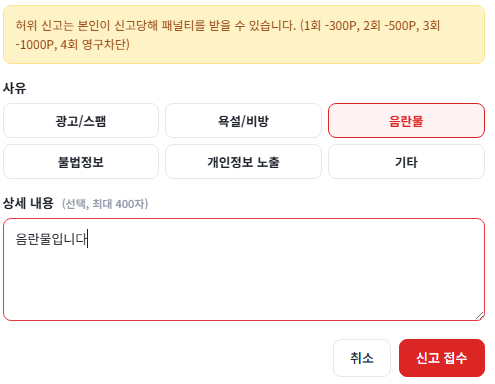Pick the 불법정보 reason button
Viewport: 495px width, 384px height.
81,162
